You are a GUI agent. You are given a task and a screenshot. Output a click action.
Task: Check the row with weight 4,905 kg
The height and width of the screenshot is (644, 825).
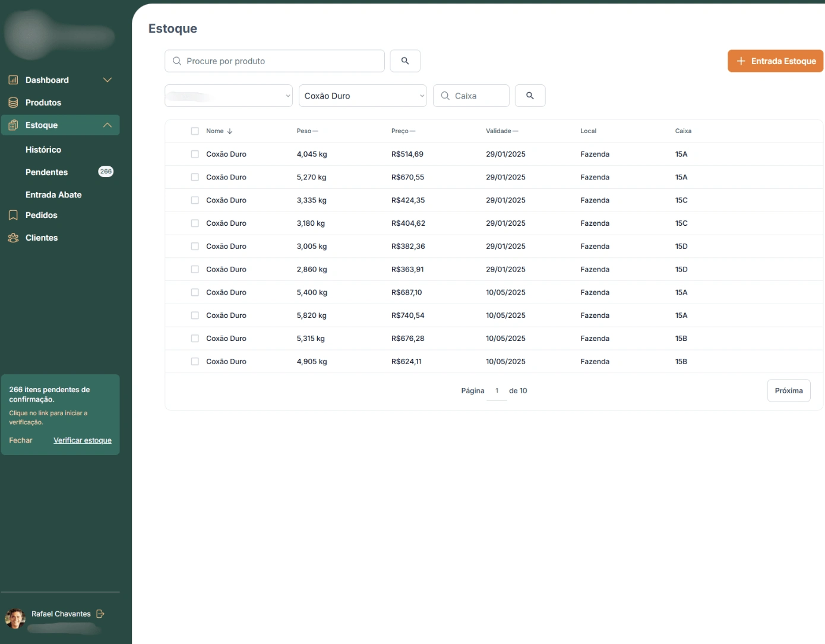click(195, 361)
